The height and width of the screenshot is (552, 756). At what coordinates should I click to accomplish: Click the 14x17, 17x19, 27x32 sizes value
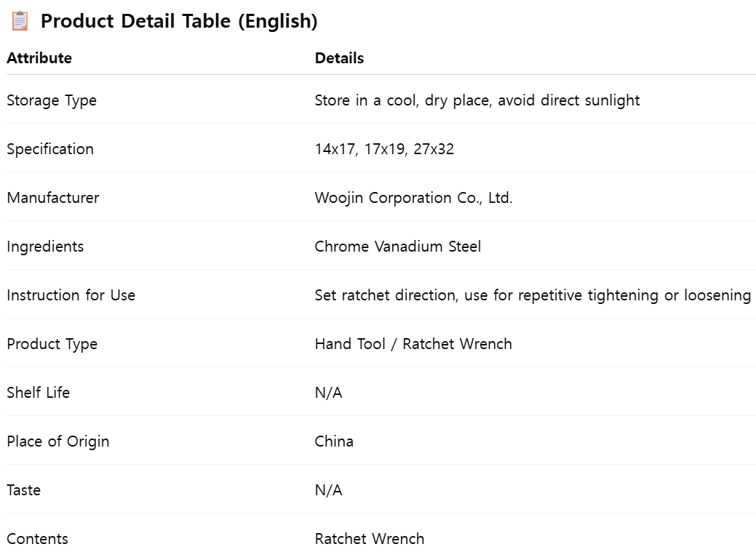pos(384,149)
